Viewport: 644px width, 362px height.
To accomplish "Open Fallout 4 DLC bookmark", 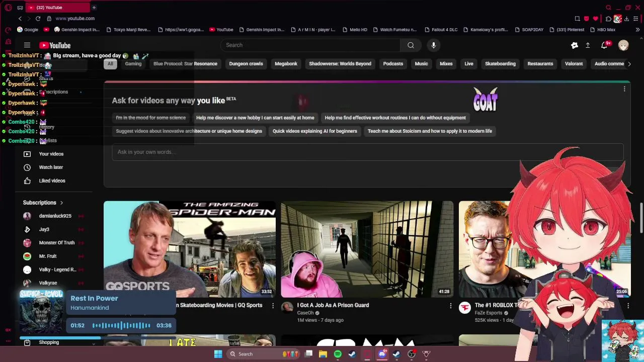I will click(x=441, y=30).
